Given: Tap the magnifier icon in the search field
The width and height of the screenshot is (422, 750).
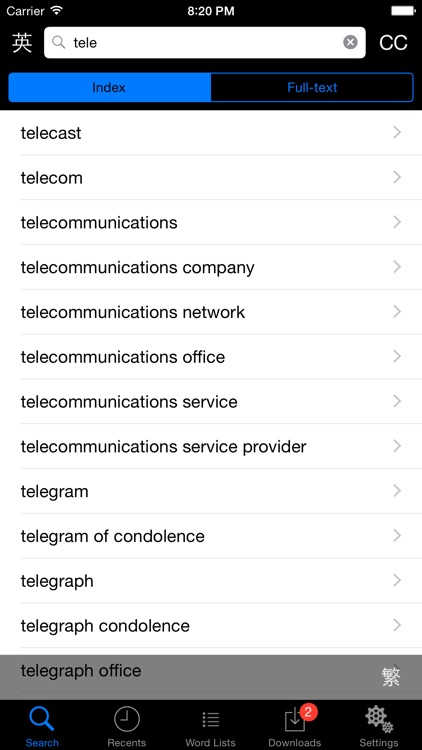Looking at the screenshot, I should (59, 43).
